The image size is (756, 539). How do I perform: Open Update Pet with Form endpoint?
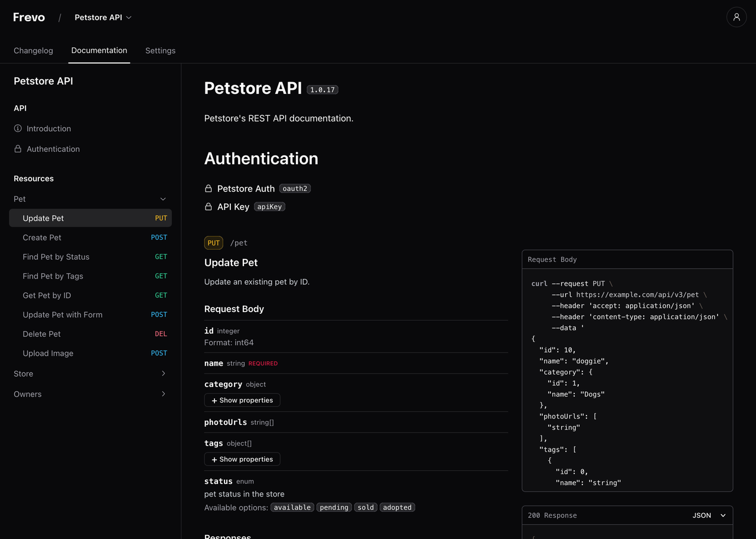pyautogui.click(x=90, y=314)
